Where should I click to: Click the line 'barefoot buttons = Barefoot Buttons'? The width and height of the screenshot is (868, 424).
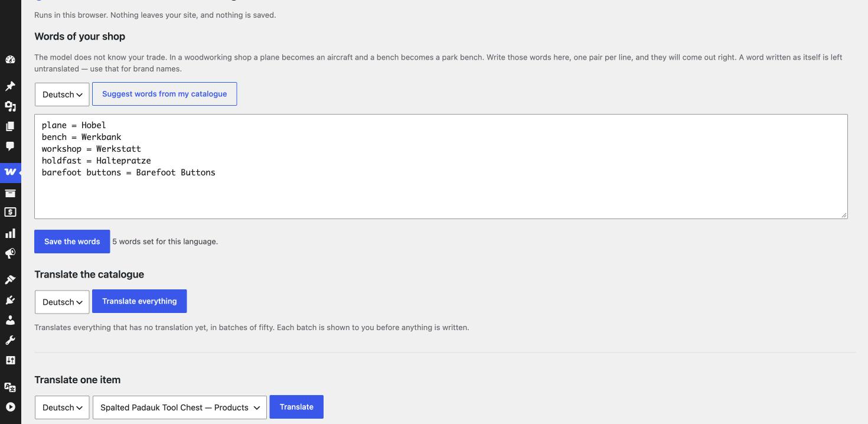tap(129, 172)
